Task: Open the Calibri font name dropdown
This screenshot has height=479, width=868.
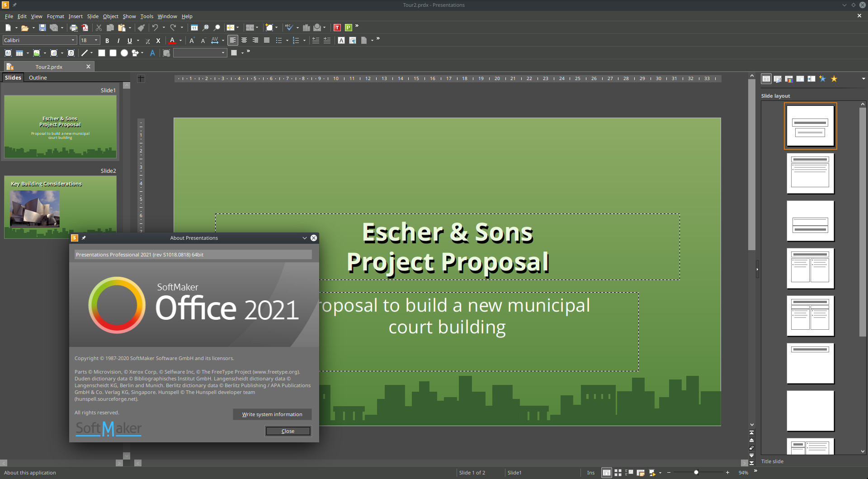Action: (x=73, y=40)
